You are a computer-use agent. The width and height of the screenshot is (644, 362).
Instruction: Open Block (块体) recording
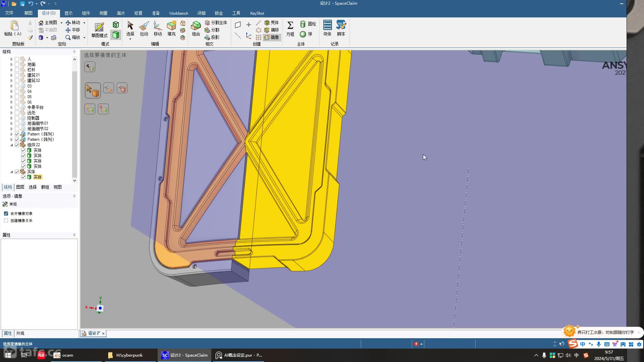coord(327,28)
